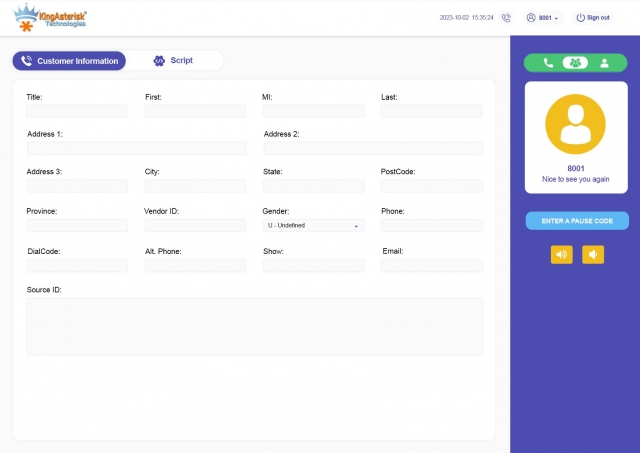Select the group of people icon in green bar

point(575,63)
